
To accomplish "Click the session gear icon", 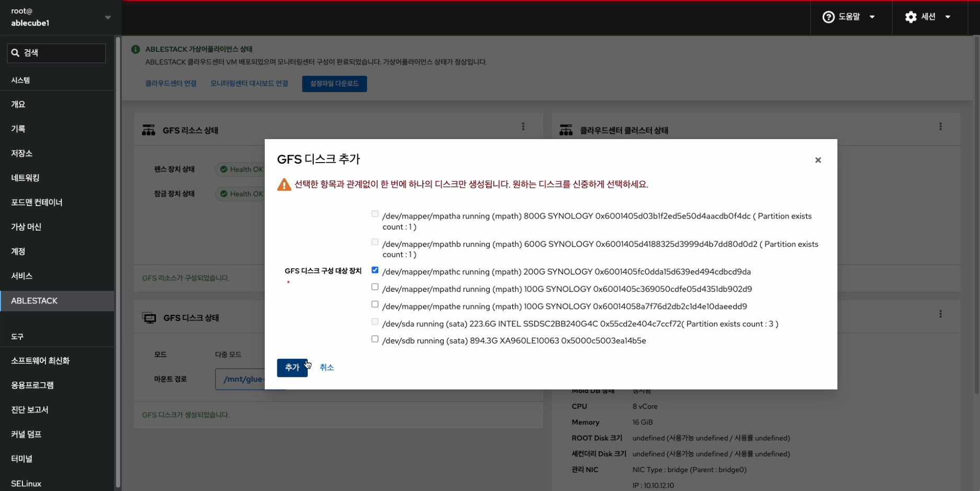I will 911,17.
